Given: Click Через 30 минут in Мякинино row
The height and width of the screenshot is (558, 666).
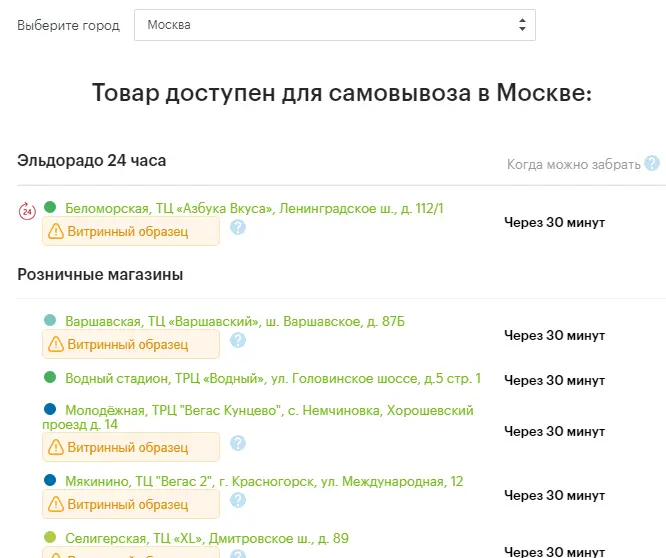Looking at the screenshot, I should click(x=554, y=495).
